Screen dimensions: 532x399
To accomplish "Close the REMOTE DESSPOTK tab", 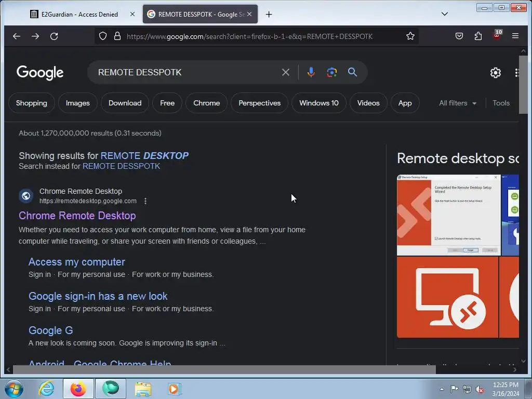I will [249, 14].
